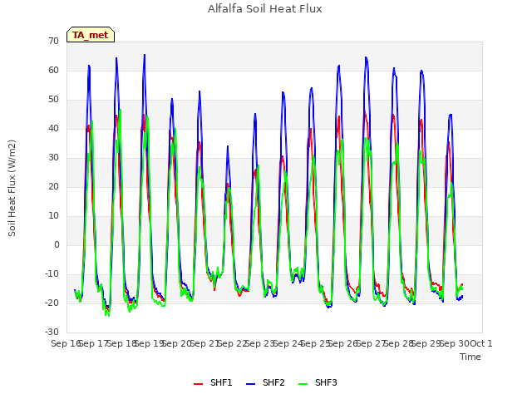
Task: Click the TA_met annotation label
Action: pyautogui.click(x=91, y=35)
